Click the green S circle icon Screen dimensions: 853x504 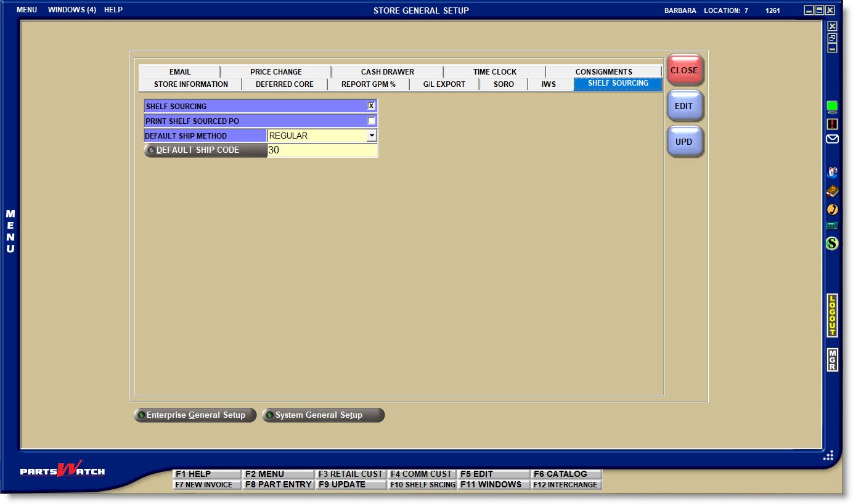(832, 243)
